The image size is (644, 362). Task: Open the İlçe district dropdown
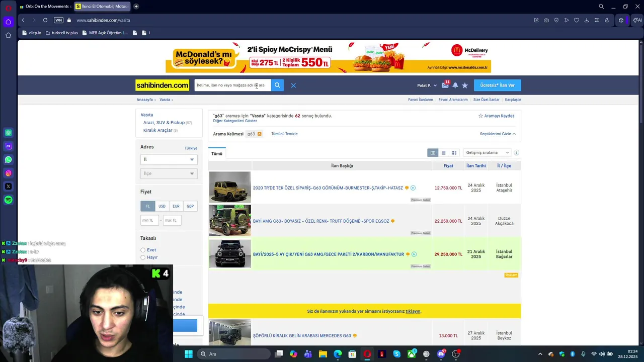coord(169,173)
